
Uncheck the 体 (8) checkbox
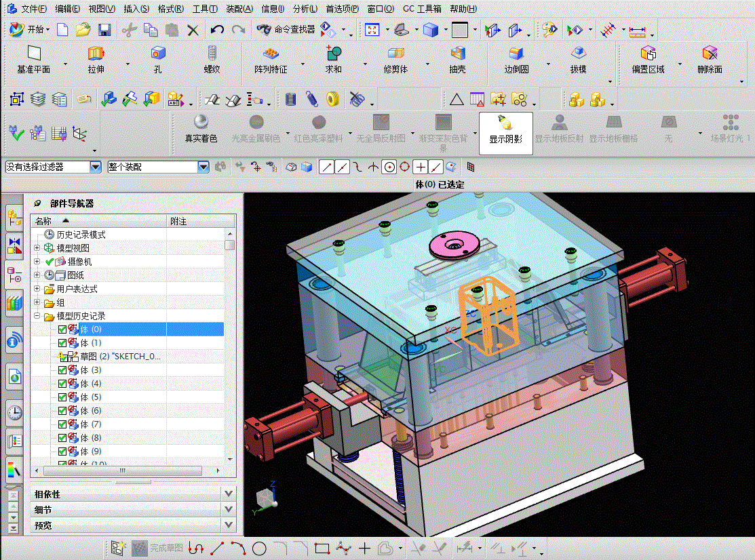click(62, 438)
